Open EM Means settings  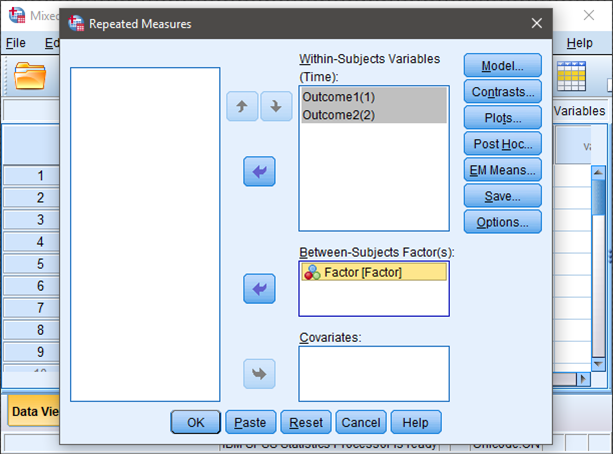pos(502,170)
